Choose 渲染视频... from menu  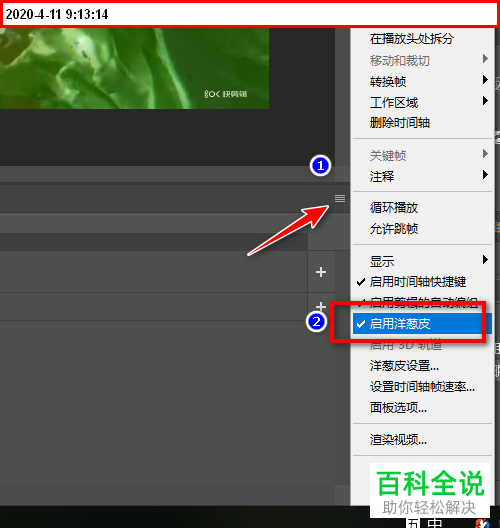[422, 439]
